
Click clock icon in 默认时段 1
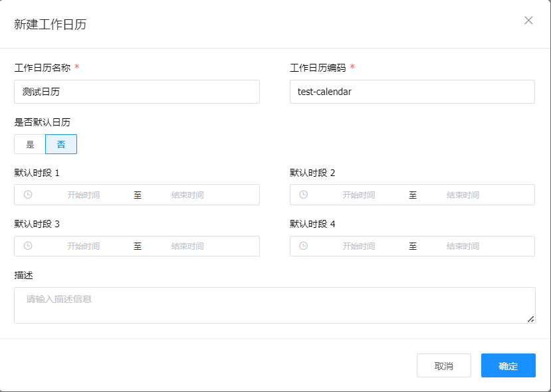(28, 195)
